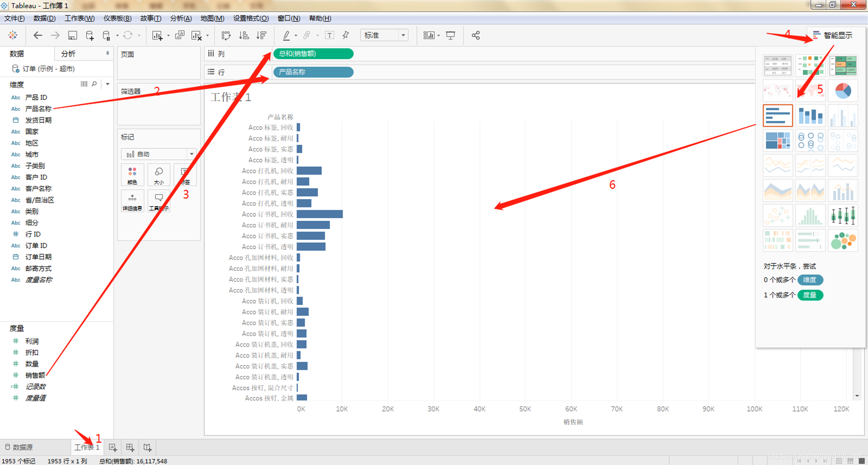Choose pie chart in Show Me

[x=843, y=91]
